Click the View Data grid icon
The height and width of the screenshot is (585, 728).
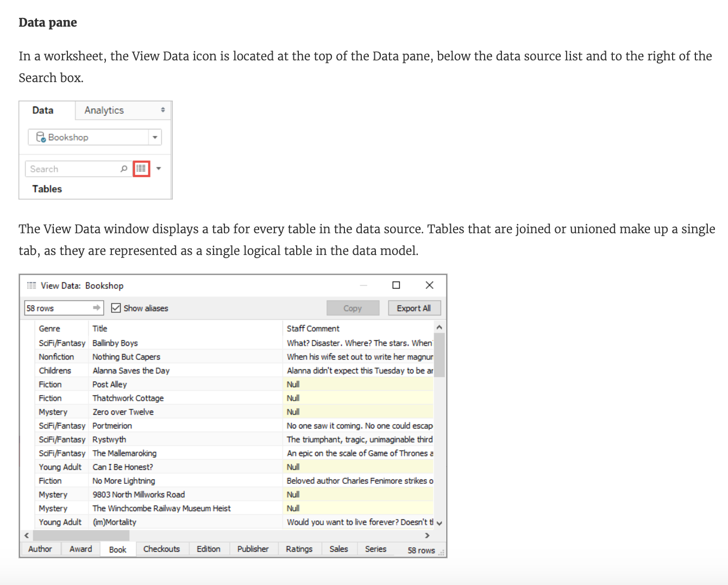[141, 169]
